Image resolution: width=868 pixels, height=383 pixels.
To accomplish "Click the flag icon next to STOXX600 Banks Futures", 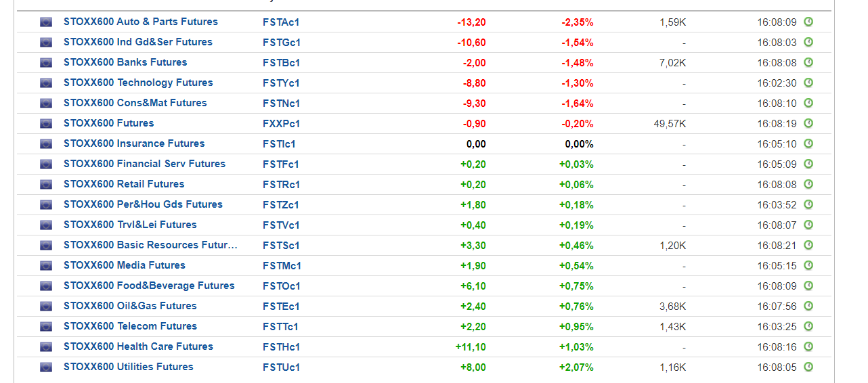I will click(46, 63).
